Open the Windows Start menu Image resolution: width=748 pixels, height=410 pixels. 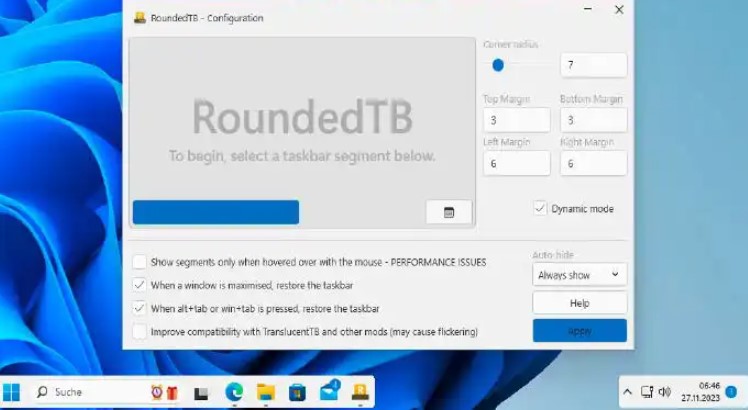pos(11,392)
